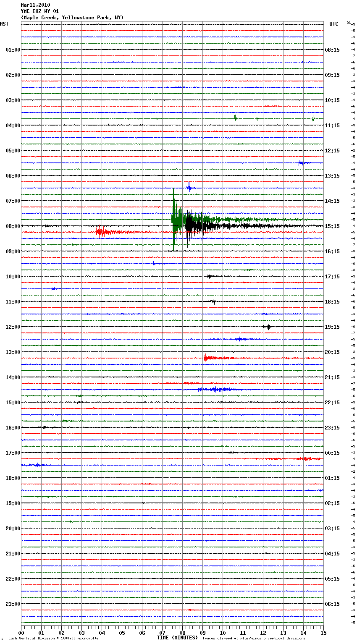Click the "02:15" UTC row label

tap(332, 503)
